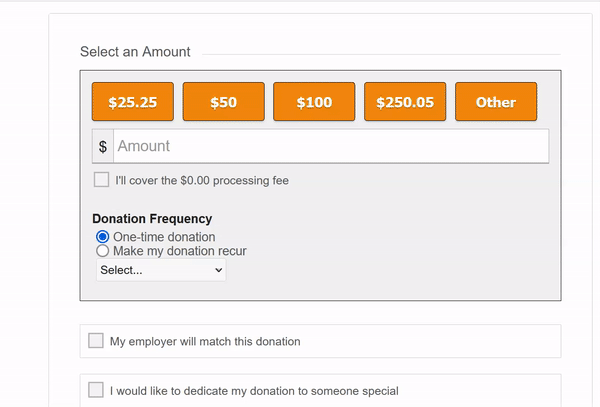Click the "My employer will match this donation" text
The width and height of the screenshot is (600, 407).
pyautogui.click(x=205, y=342)
